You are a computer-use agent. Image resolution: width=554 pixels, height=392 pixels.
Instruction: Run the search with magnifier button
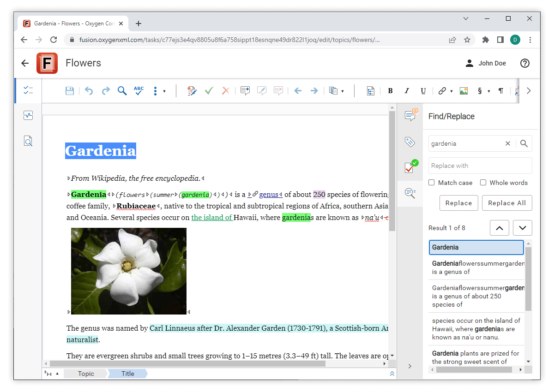click(524, 143)
